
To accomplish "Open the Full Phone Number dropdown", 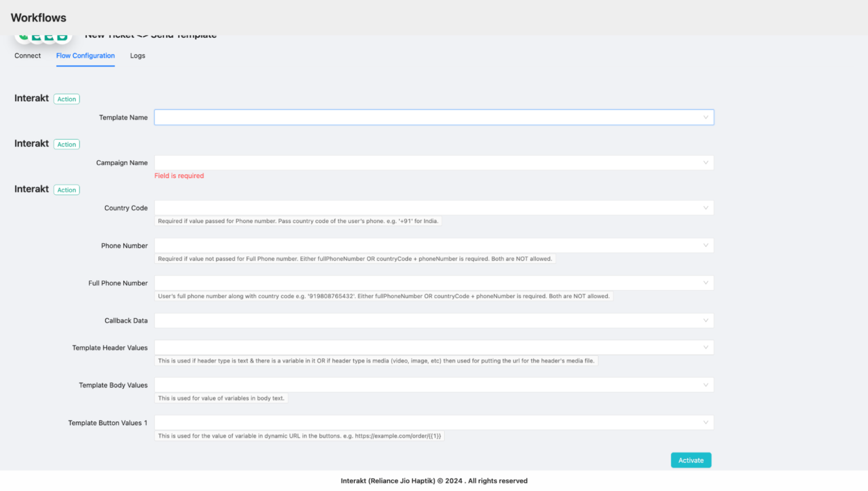I will coord(705,282).
